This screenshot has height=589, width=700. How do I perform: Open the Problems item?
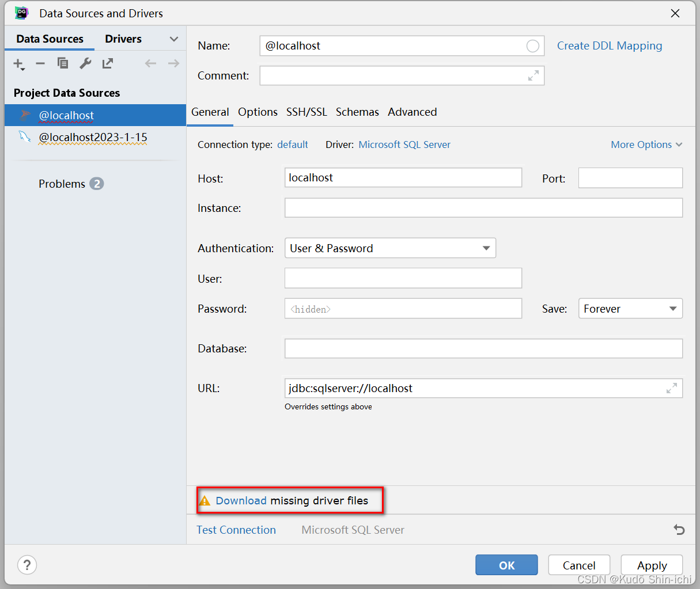click(x=62, y=184)
